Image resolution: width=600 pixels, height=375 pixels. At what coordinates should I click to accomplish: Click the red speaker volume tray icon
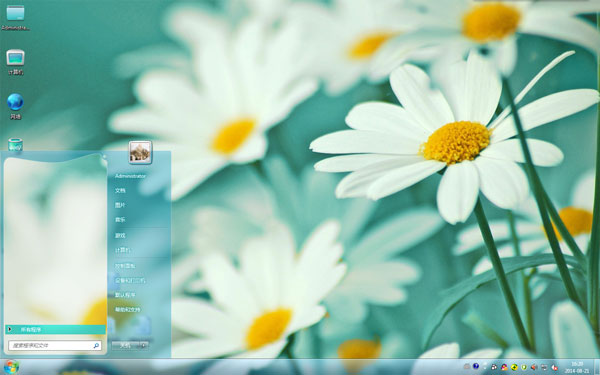click(534, 367)
